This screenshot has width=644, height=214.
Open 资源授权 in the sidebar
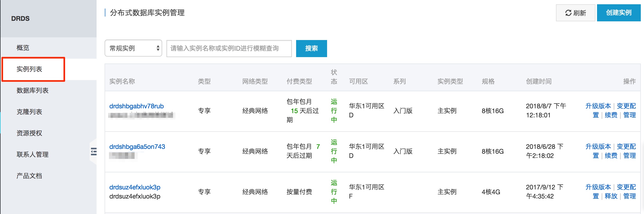click(x=29, y=133)
